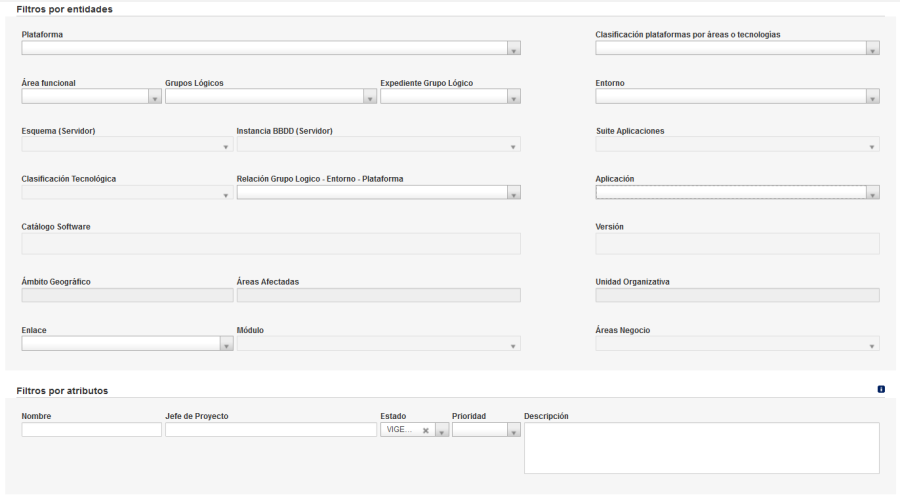Viewport: 900px width, 497px height.
Task: Open the Entorno dropdown list
Action: click(872, 97)
